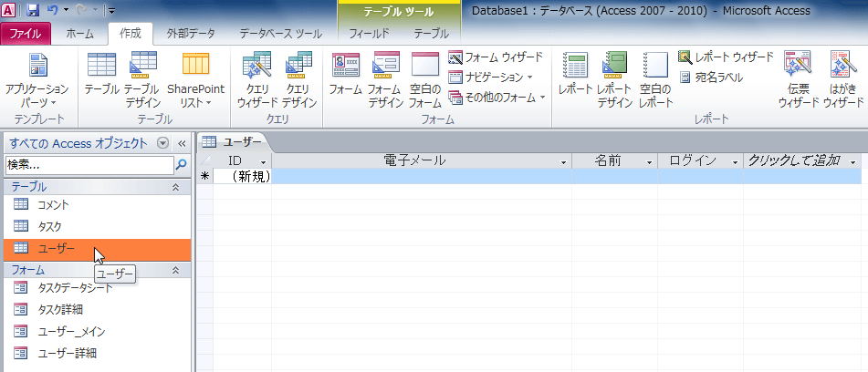Launch the Report Wizard (レポート ウィザード)
This screenshot has width=868, height=372.
pos(726,57)
